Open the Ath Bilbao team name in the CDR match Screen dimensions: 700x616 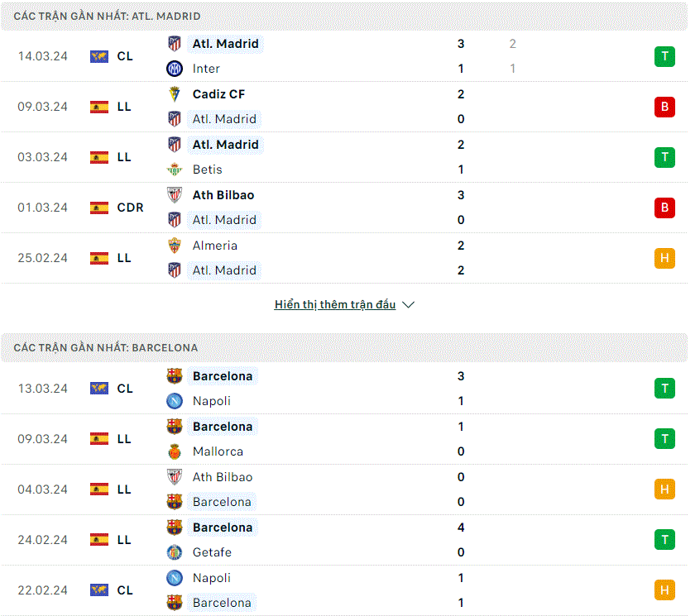[x=223, y=195]
